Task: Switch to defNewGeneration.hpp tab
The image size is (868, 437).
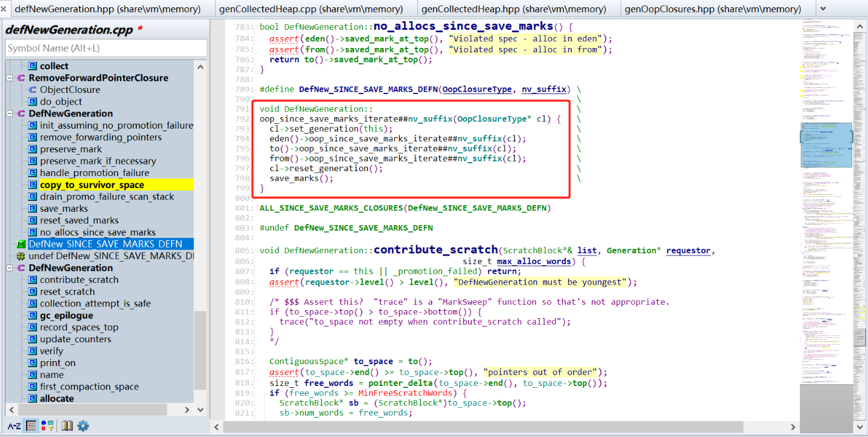Action: coord(107,9)
